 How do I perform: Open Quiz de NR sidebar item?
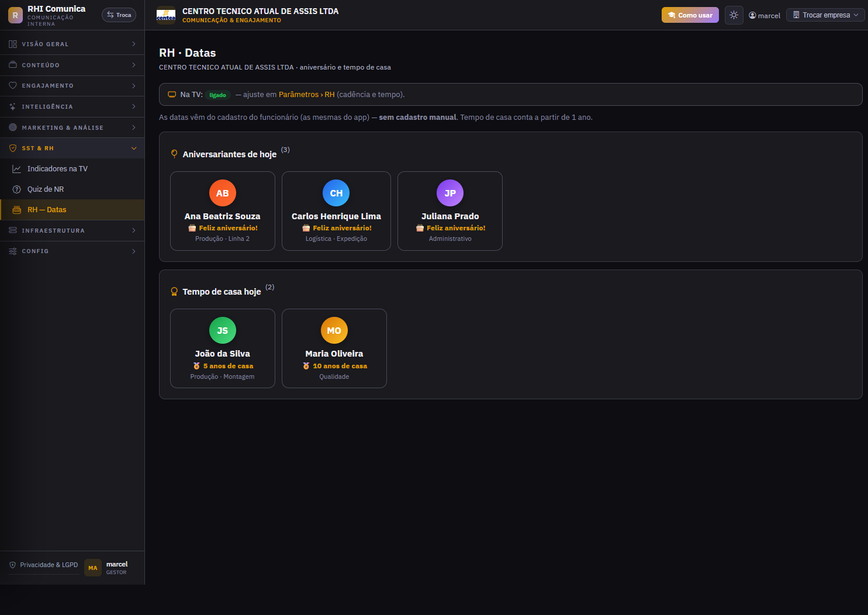pyautogui.click(x=72, y=189)
